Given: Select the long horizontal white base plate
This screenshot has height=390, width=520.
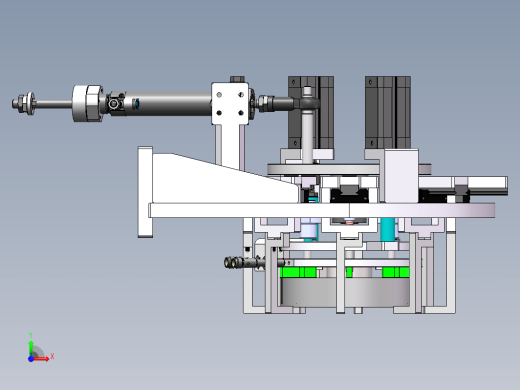Looking at the screenshot, I should coord(322,211).
